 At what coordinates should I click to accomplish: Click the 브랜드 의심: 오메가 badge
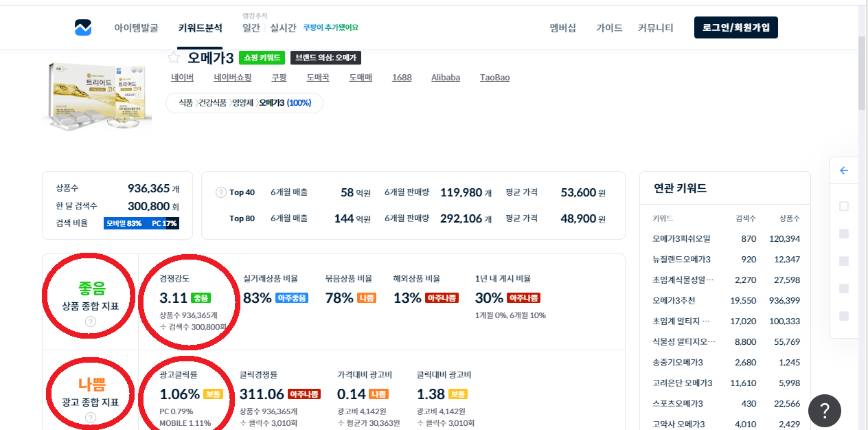(325, 58)
